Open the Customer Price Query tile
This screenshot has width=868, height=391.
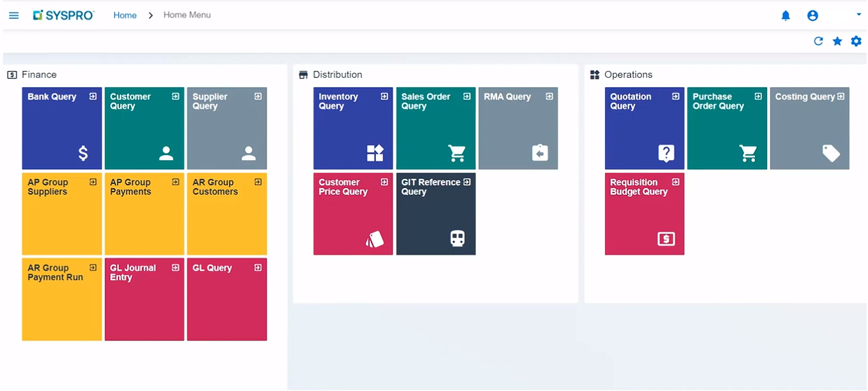click(353, 214)
